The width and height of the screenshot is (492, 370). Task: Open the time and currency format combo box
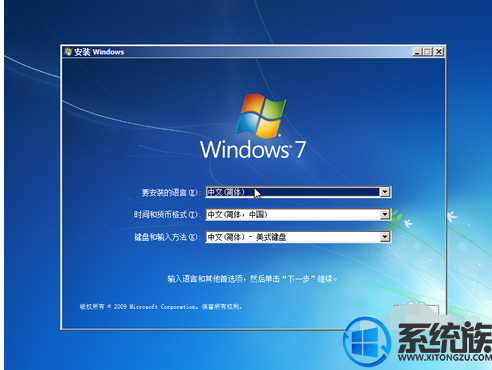[x=298, y=214]
